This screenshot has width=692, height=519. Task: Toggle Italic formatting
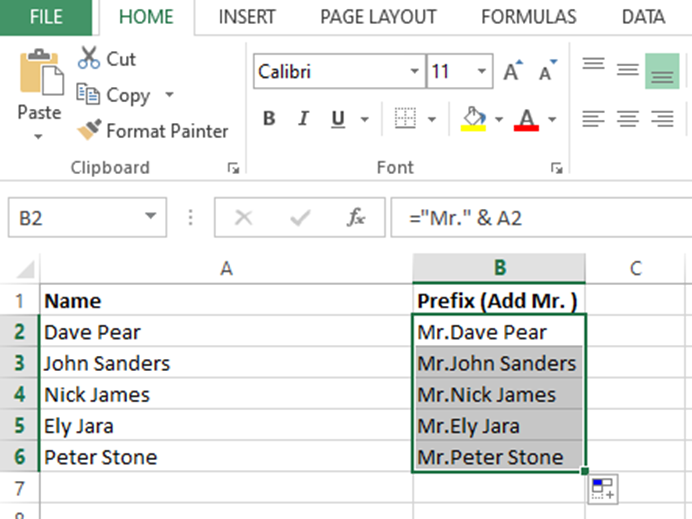303,120
